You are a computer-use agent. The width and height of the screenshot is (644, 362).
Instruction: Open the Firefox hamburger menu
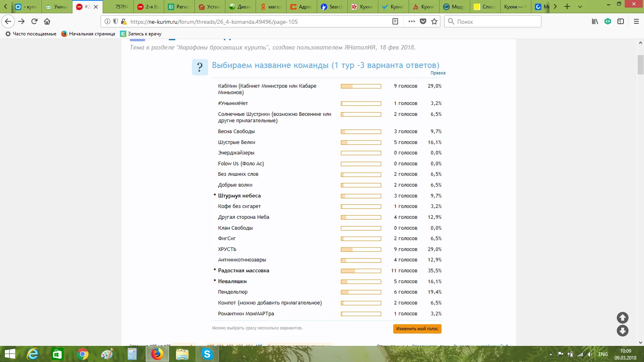click(636, 21)
